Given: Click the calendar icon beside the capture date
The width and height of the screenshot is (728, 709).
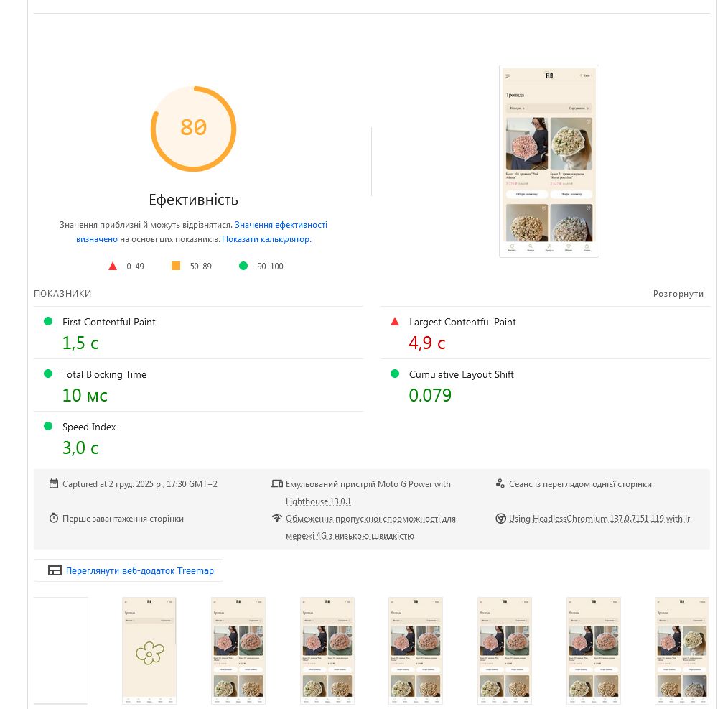Looking at the screenshot, I should (54, 483).
